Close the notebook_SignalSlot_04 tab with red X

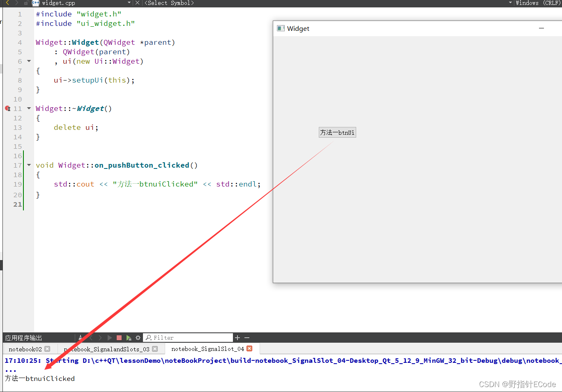(x=249, y=348)
